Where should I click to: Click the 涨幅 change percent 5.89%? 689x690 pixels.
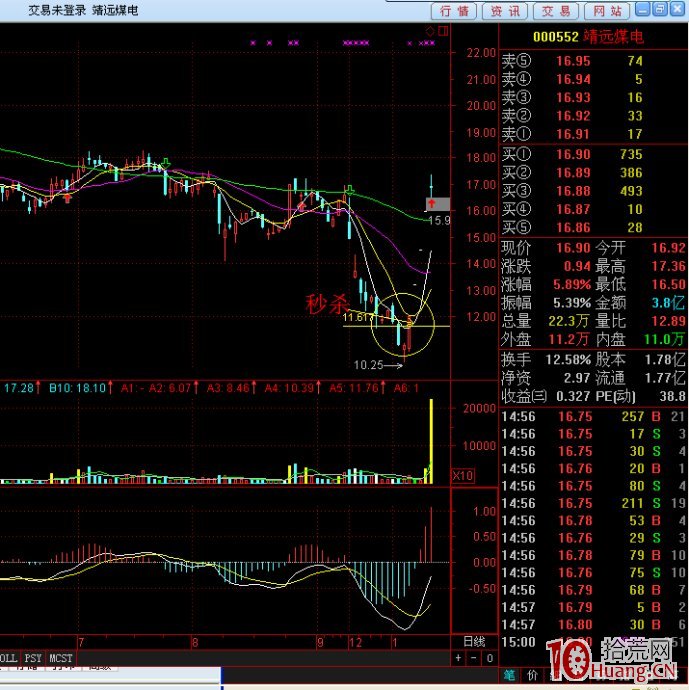click(x=572, y=285)
